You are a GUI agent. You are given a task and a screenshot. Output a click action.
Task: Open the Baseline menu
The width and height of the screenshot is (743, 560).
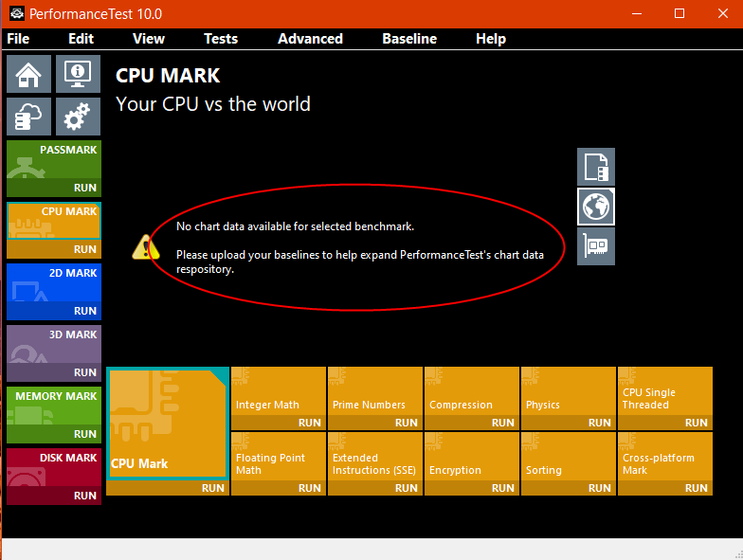pyautogui.click(x=409, y=39)
